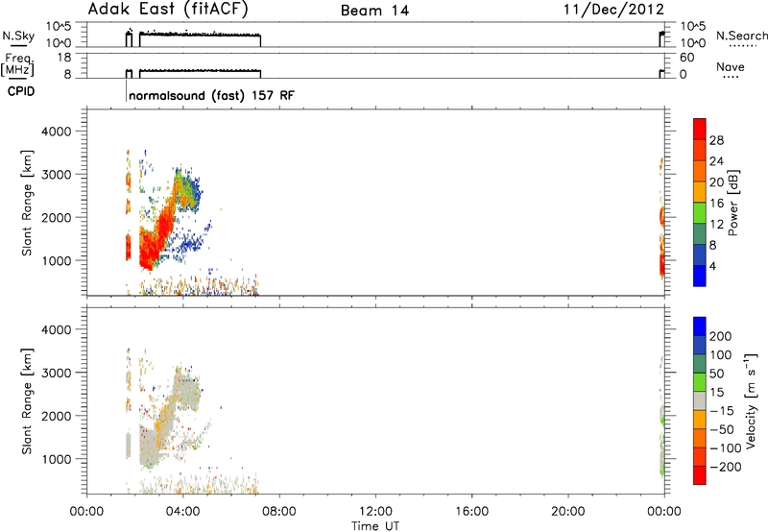Click the '08:00' time axis label
The image size is (768, 532).
pyautogui.click(x=279, y=512)
